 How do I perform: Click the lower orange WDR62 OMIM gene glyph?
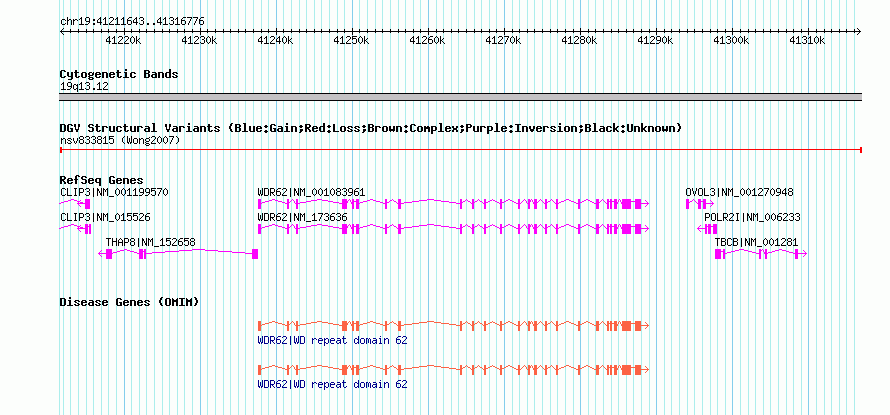453,370
